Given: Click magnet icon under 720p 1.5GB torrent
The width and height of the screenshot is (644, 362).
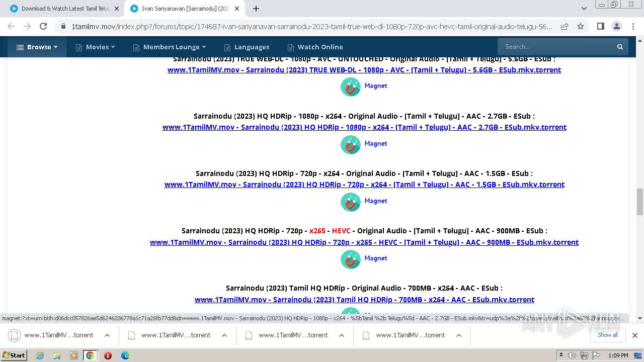Looking at the screenshot, I should [x=351, y=202].
